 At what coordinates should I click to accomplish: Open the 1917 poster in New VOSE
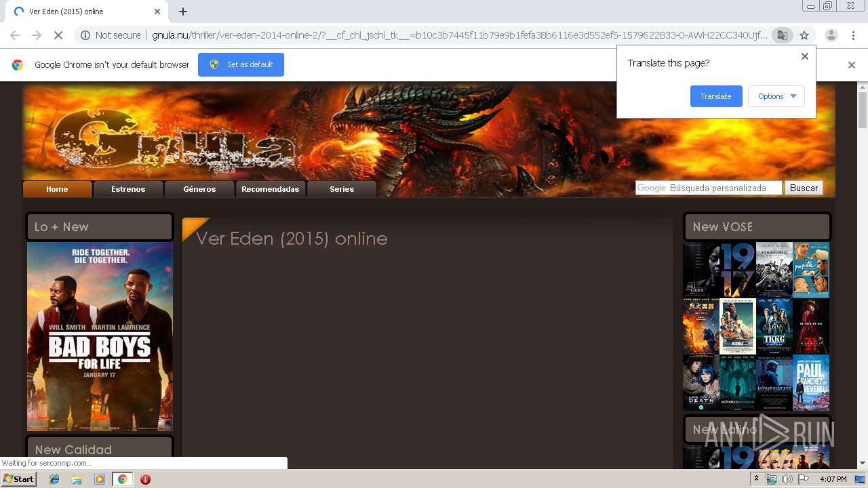(x=738, y=270)
